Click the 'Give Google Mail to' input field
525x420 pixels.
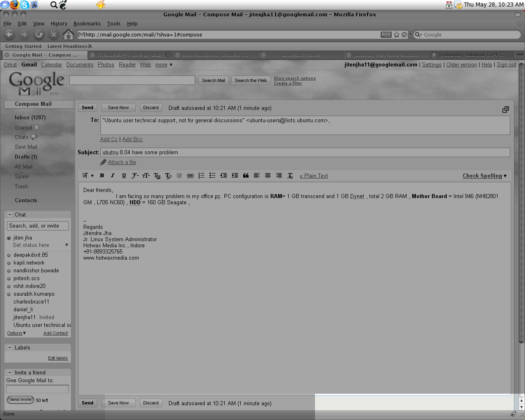37,389
